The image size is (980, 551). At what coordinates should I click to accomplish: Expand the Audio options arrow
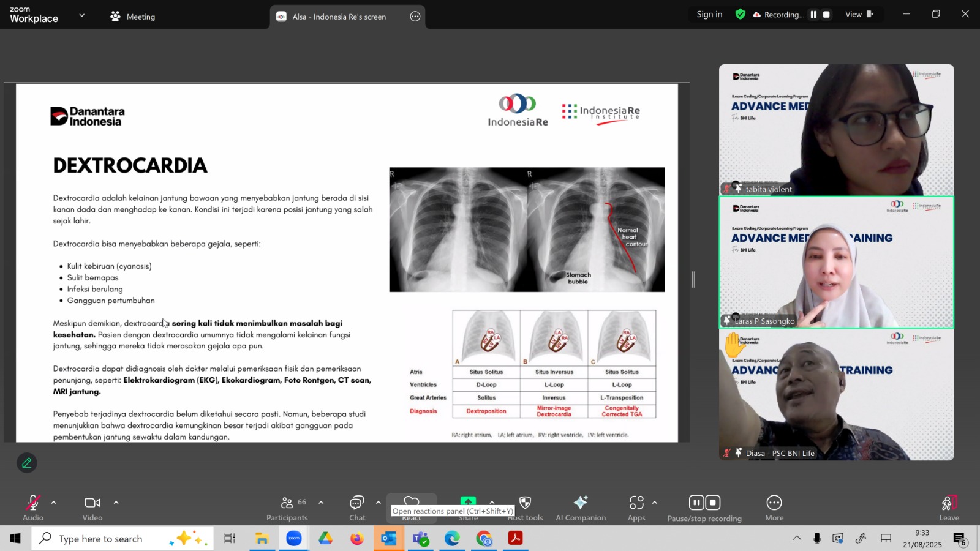(54, 503)
